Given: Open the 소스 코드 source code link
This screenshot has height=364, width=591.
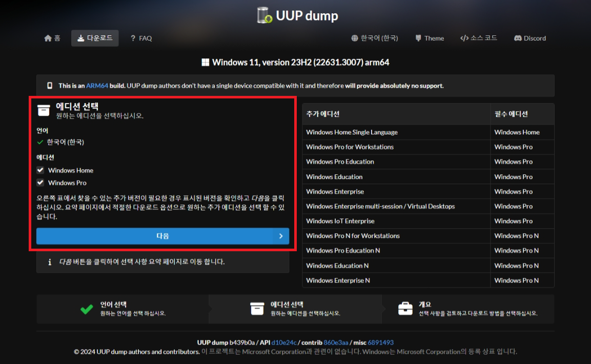Looking at the screenshot, I should click(x=479, y=38).
